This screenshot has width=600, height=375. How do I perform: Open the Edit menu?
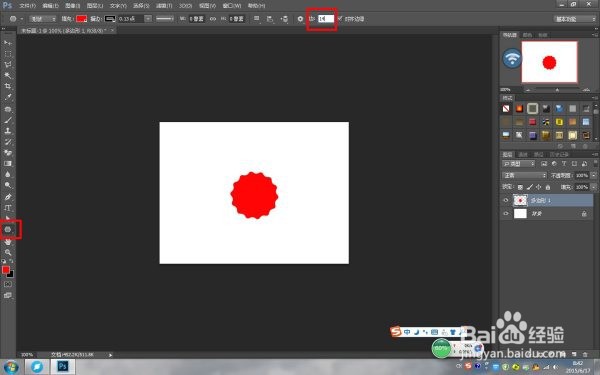pyautogui.click(x=50, y=6)
